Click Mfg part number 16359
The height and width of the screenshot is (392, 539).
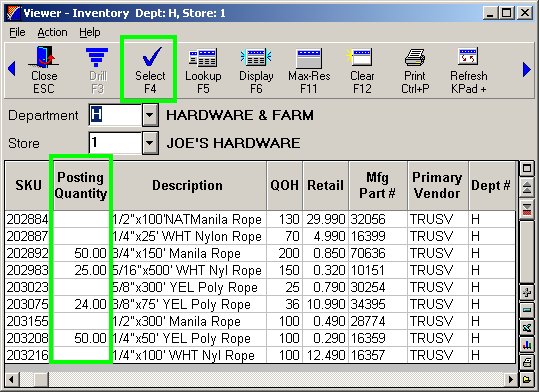pos(368,338)
